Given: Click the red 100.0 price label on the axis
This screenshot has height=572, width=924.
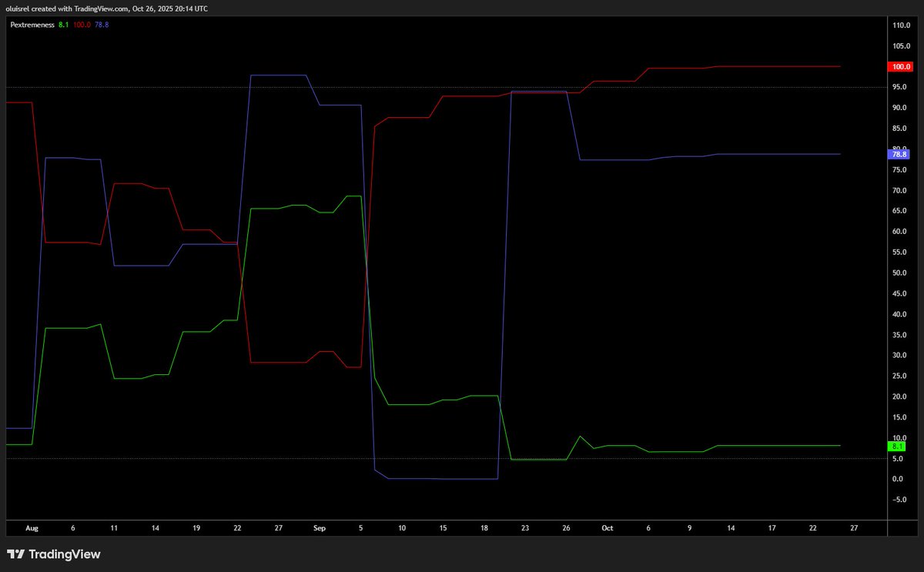Looking at the screenshot, I should 900,67.
